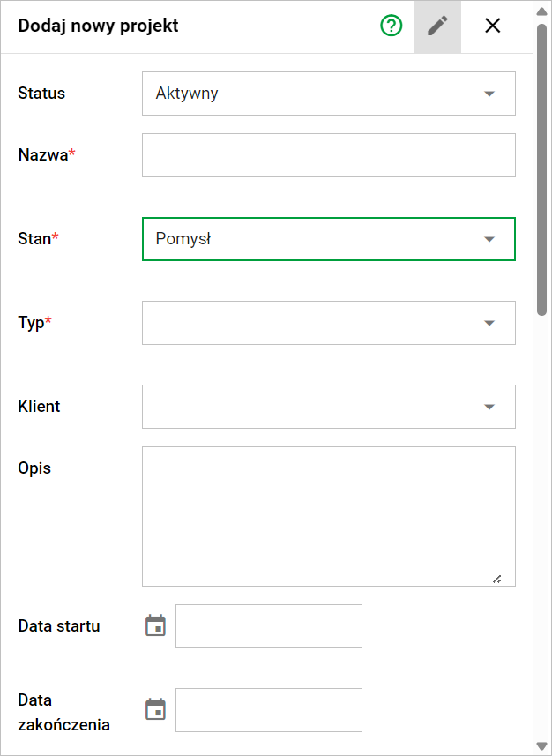Viewport: 552px width, 756px height.
Task: Click the Typ dropdown arrow icon
Action: click(x=489, y=323)
